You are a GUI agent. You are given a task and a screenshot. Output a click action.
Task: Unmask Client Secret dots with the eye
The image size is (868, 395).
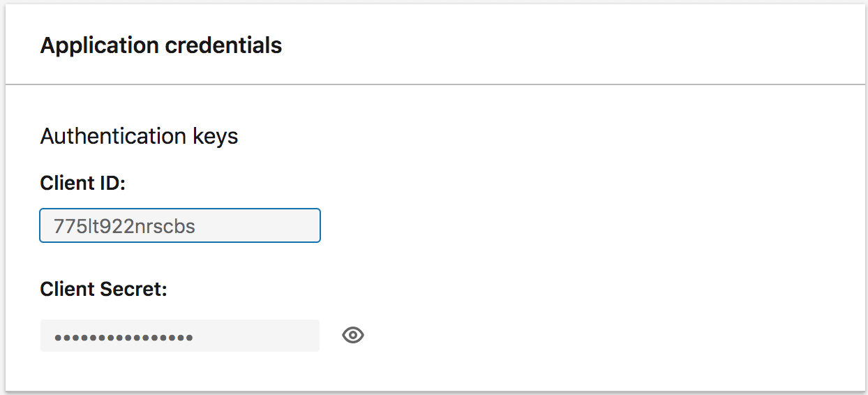353,336
